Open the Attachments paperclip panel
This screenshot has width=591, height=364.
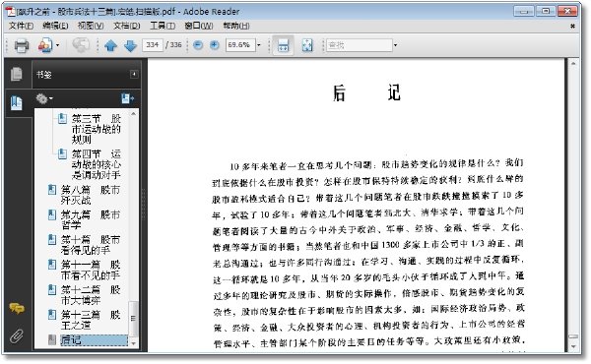click(17, 335)
